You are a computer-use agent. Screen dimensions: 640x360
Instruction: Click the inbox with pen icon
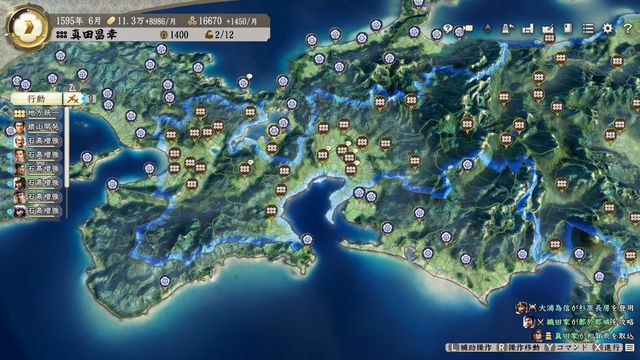[x=548, y=29]
